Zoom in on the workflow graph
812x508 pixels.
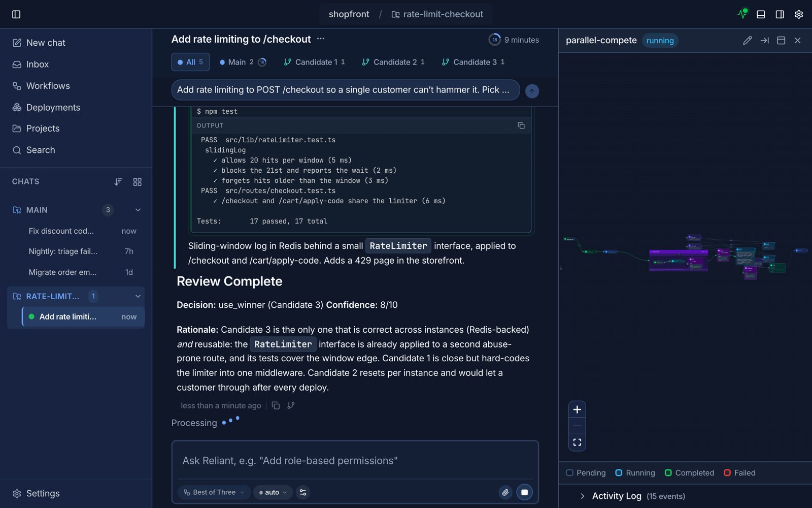[577, 409]
